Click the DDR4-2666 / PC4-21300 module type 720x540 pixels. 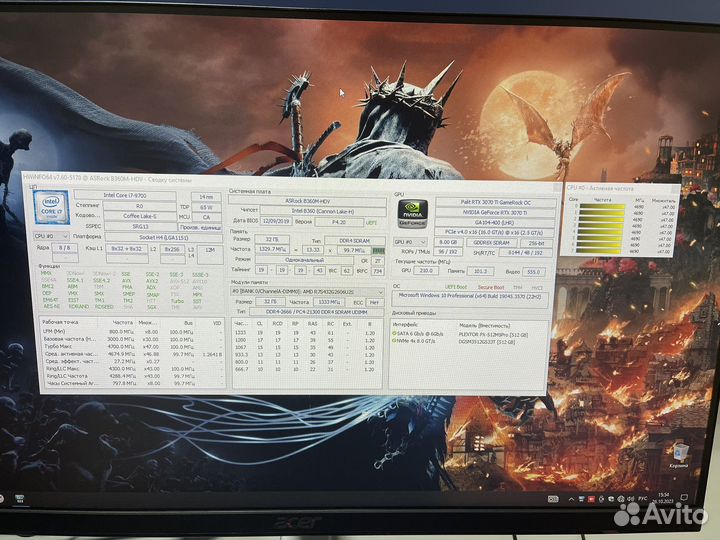(x=316, y=312)
